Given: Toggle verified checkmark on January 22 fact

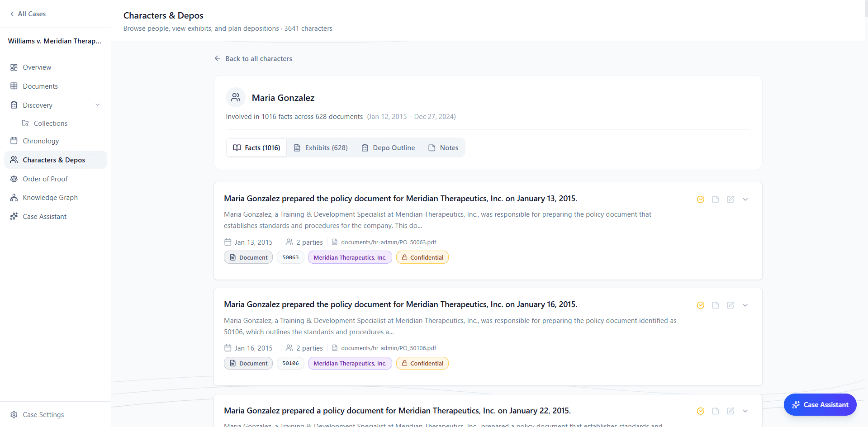Looking at the screenshot, I should 701,411.
